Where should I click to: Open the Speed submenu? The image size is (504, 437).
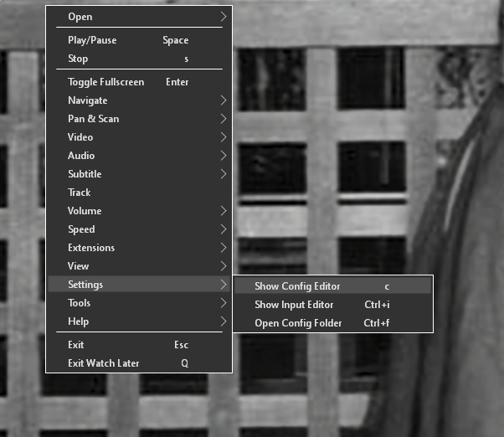[x=139, y=229]
